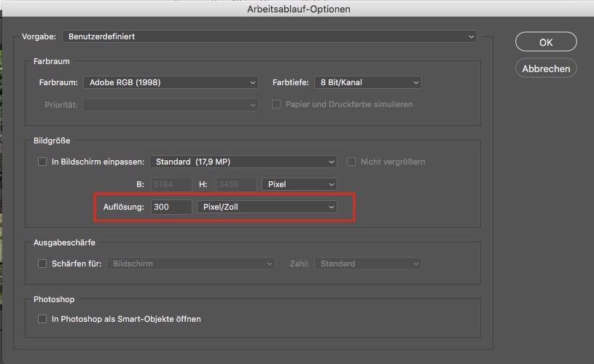Click the height field labeled H
594x364 pixels.
[x=236, y=184]
